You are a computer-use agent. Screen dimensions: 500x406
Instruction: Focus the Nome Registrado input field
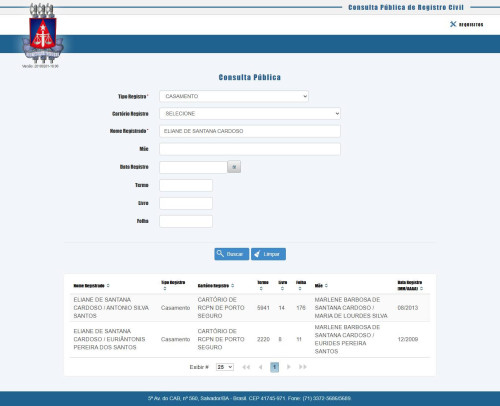[x=250, y=131]
